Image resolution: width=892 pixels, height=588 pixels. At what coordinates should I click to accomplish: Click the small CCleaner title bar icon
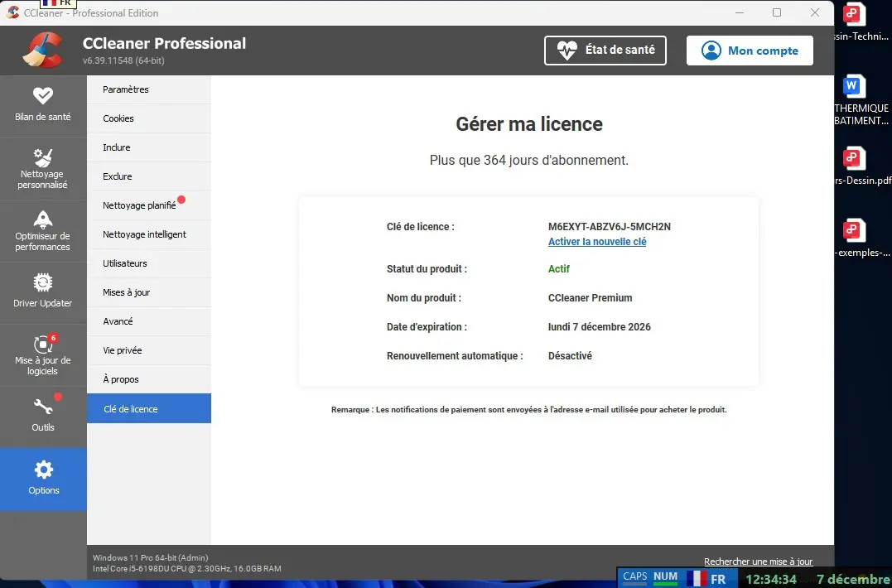tap(12, 12)
